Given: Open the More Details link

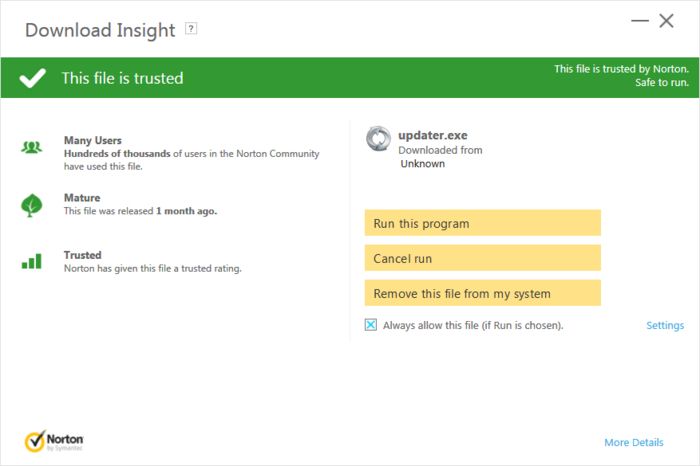Looking at the screenshot, I should point(634,442).
